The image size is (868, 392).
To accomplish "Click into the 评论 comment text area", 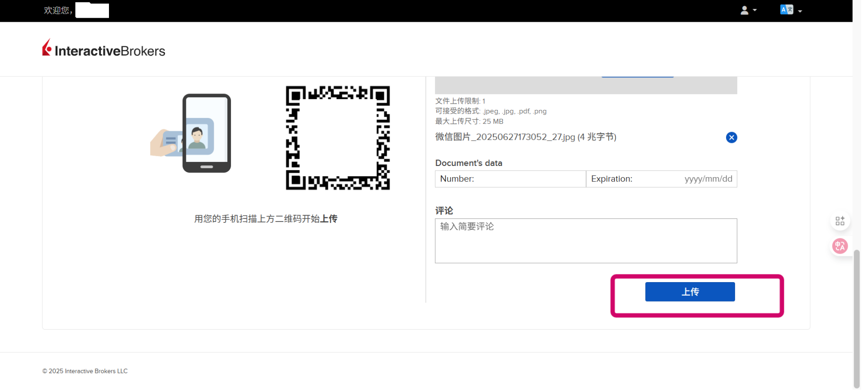I will [x=586, y=241].
